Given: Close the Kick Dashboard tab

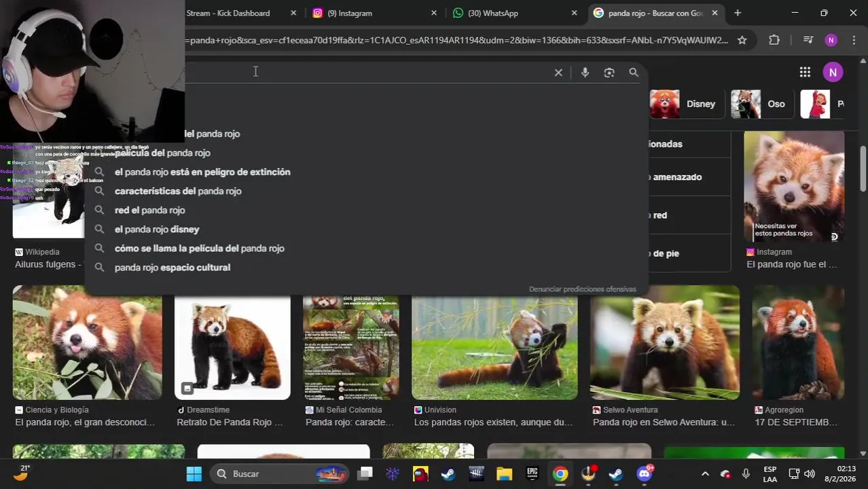Looking at the screenshot, I should (293, 13).
